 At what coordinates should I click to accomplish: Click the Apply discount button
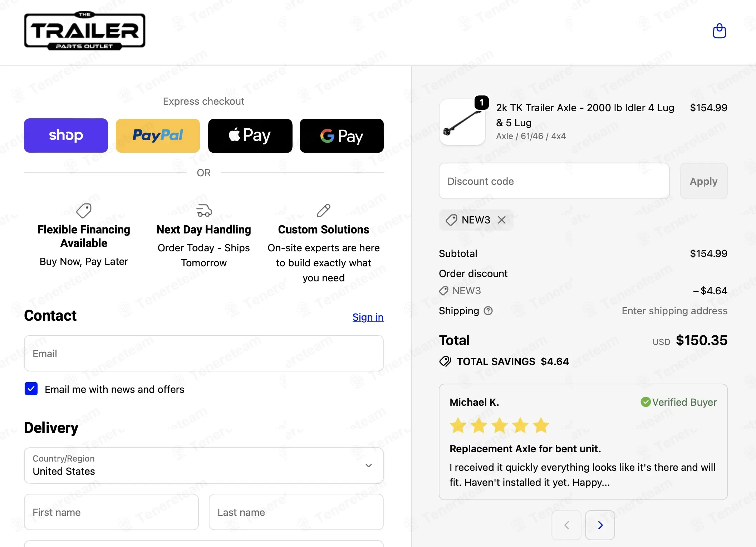pyautogui.click(x=703, y=181)
